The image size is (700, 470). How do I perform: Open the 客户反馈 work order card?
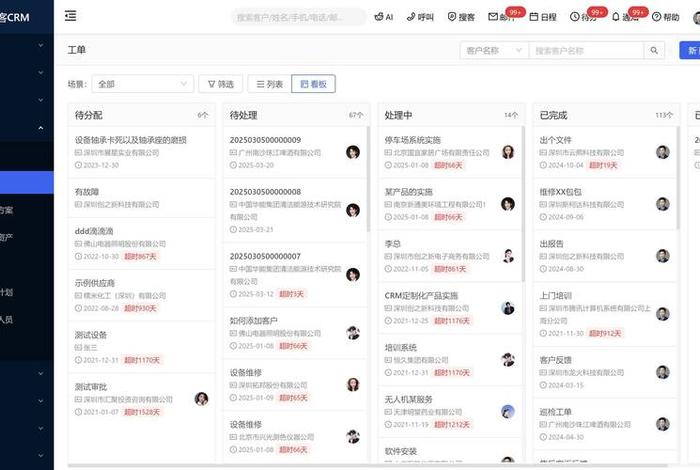point(605,372)
